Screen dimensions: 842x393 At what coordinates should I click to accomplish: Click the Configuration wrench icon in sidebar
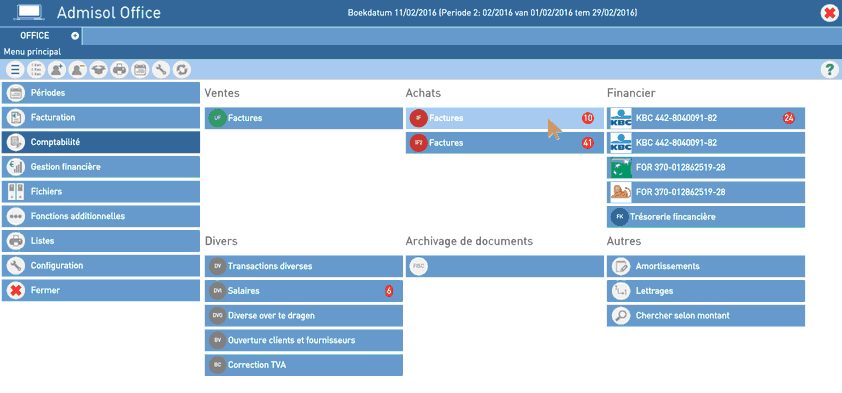pyautogui.click(x=16, y=266)
